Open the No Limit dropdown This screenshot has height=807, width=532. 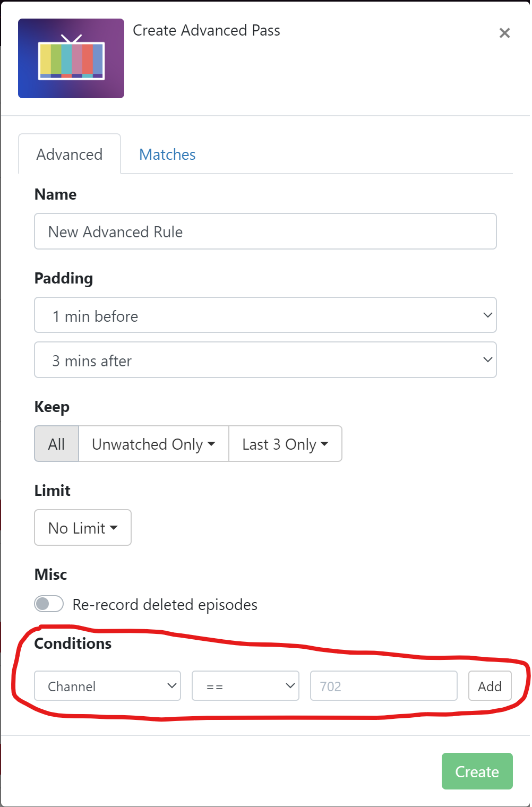coord(83,528)
